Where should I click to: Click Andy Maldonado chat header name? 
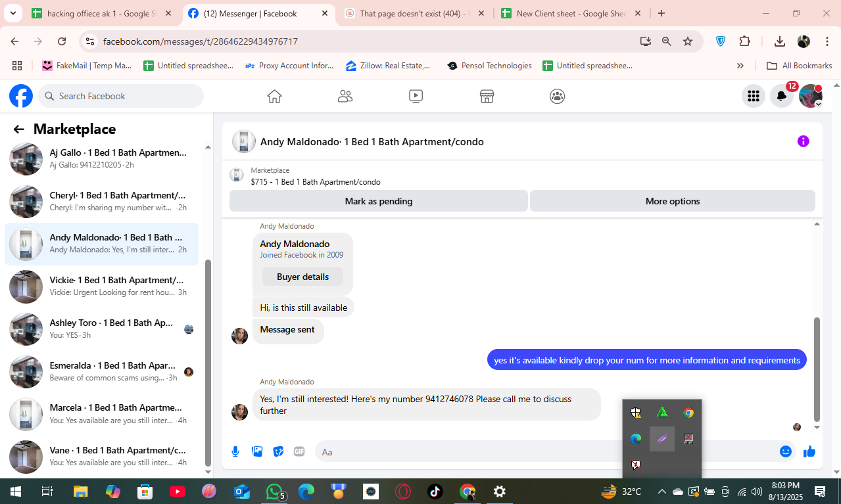coord(372,142)
